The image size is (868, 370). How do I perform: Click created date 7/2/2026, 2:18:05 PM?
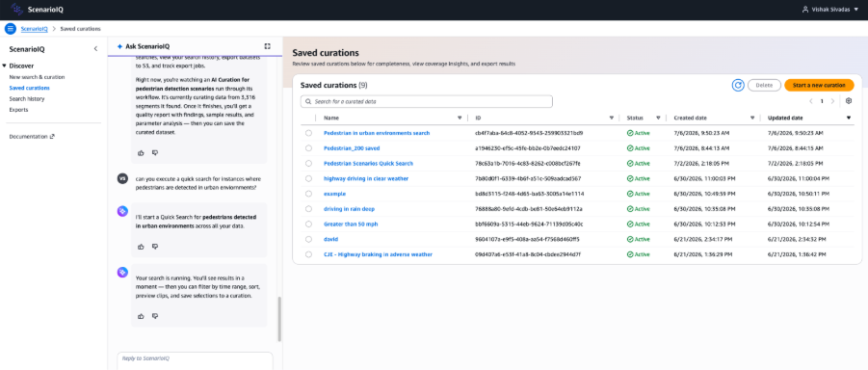tap(701, 164)
